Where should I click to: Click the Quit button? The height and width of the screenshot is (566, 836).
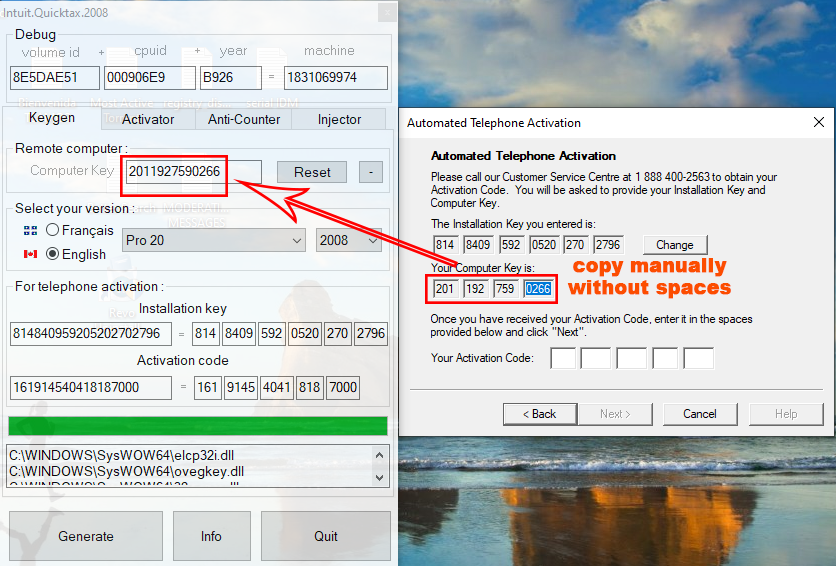[x=326, y=536]
